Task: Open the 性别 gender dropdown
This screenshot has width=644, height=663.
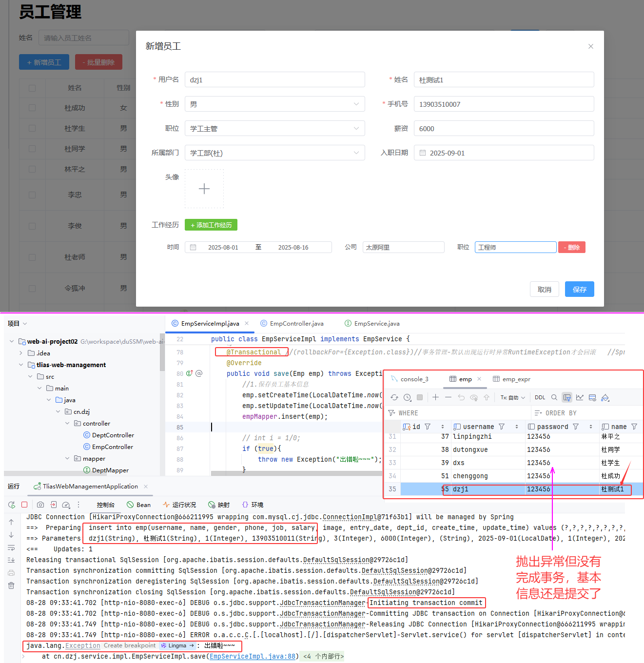Action: (274, 104)
